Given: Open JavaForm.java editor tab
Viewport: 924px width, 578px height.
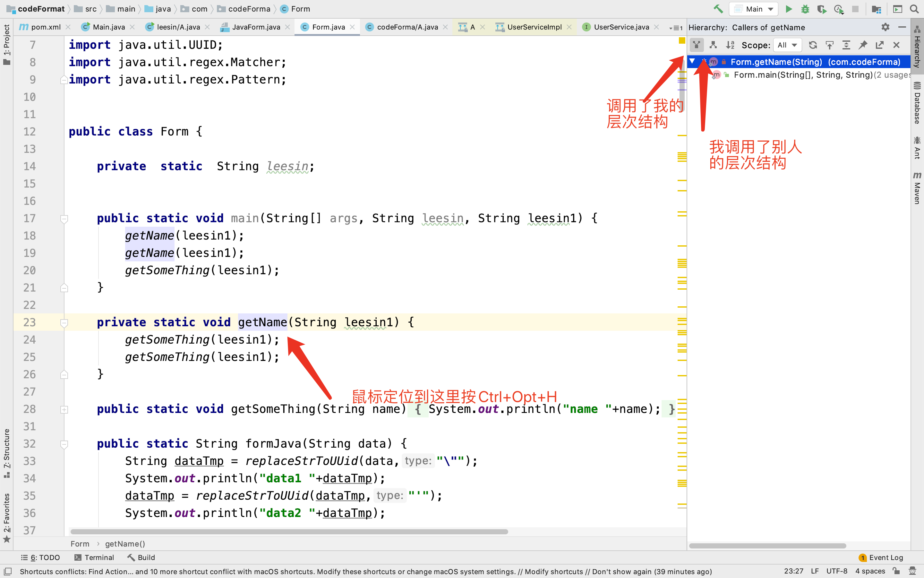Looking at the screenshot, I should pos(256,27).
